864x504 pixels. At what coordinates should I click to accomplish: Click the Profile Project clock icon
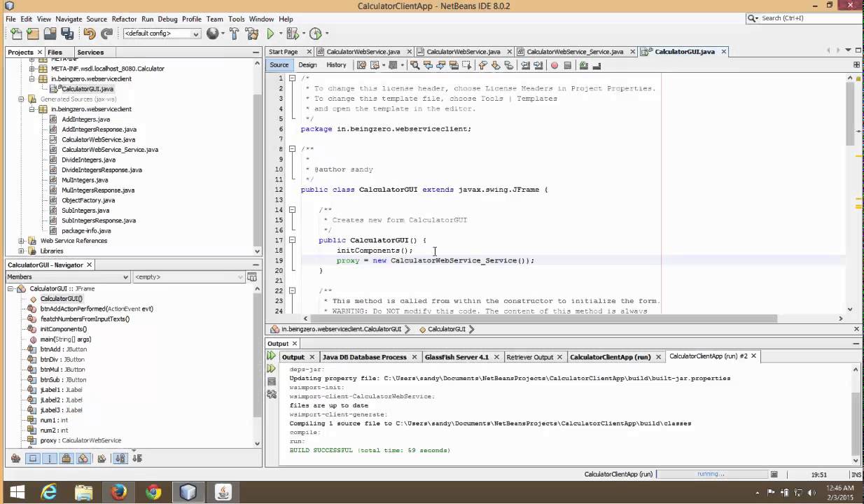tap(315, 33)
